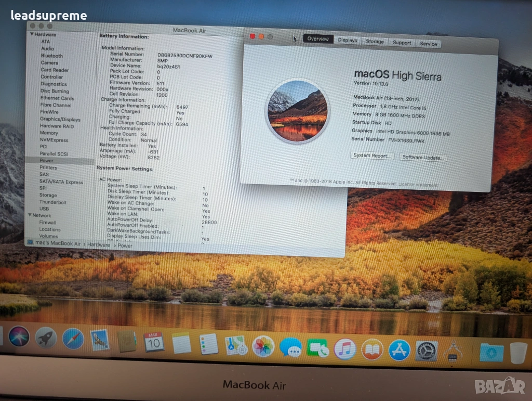Select Graphics/Displays in the sidebar
The height and width of the screenshot is (401, 532).
60,119
